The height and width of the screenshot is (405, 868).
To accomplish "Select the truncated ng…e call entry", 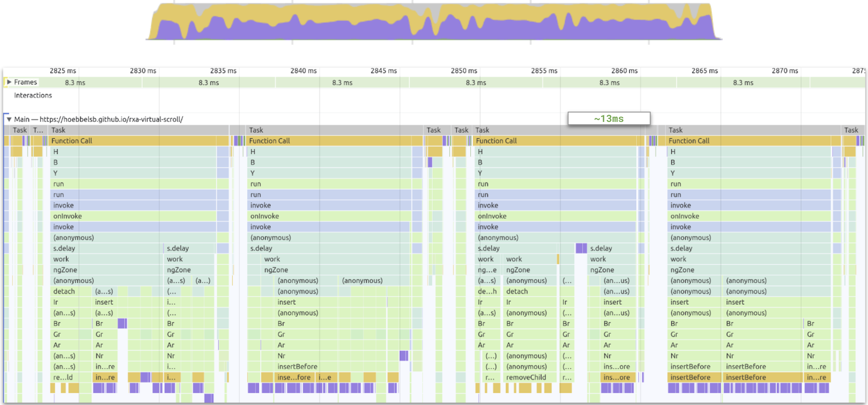I will (487, 270).
